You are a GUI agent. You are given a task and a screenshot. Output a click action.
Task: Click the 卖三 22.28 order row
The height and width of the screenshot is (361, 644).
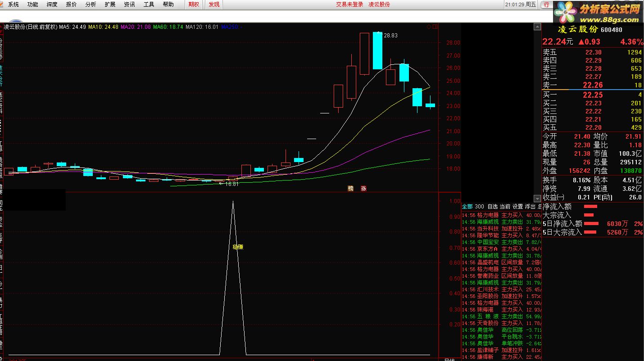[x=593, y=68]
